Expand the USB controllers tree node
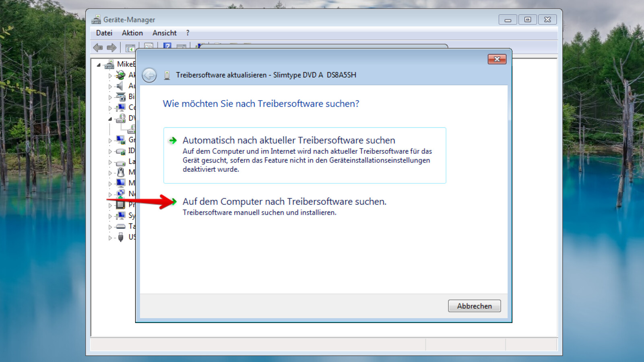644x362 pixels. 110,238
